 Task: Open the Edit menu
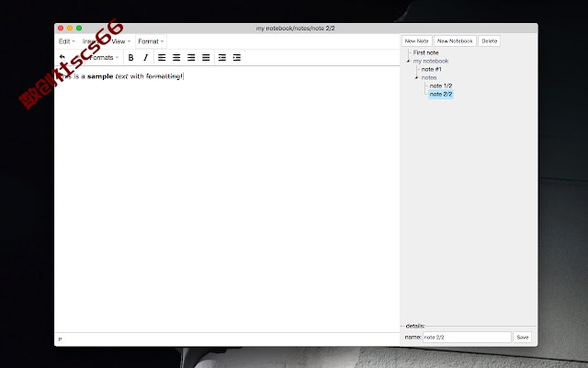(x=67, y=41)
